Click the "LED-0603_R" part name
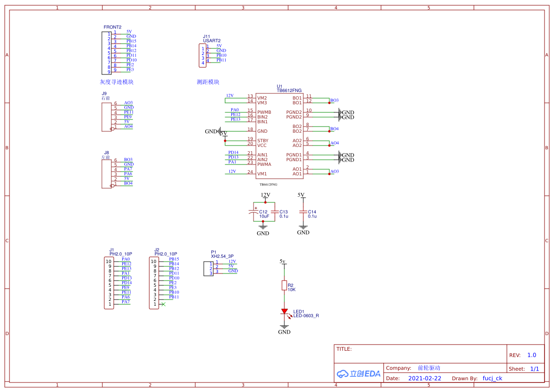This screenshot has height=392, width=554. coord(306,316)
